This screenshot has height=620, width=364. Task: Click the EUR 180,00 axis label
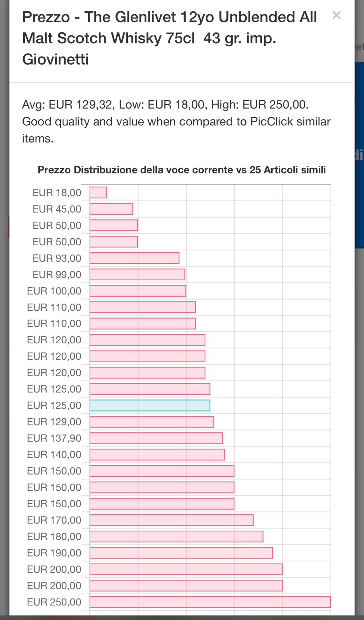tap(54, 537)
